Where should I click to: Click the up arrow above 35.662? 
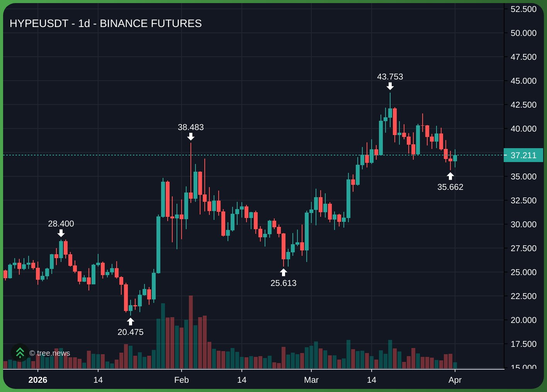(450, 176)
